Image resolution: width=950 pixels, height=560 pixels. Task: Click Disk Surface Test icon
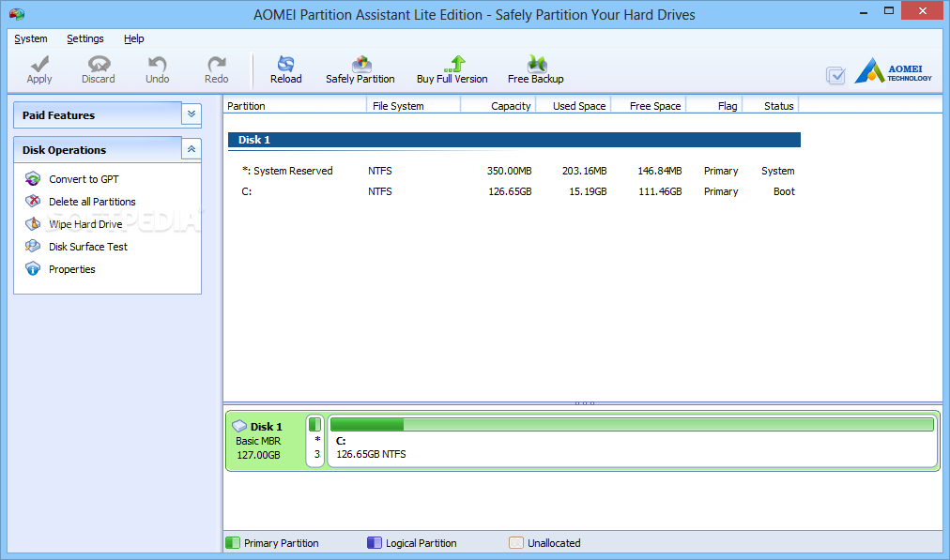click(33, 246)
